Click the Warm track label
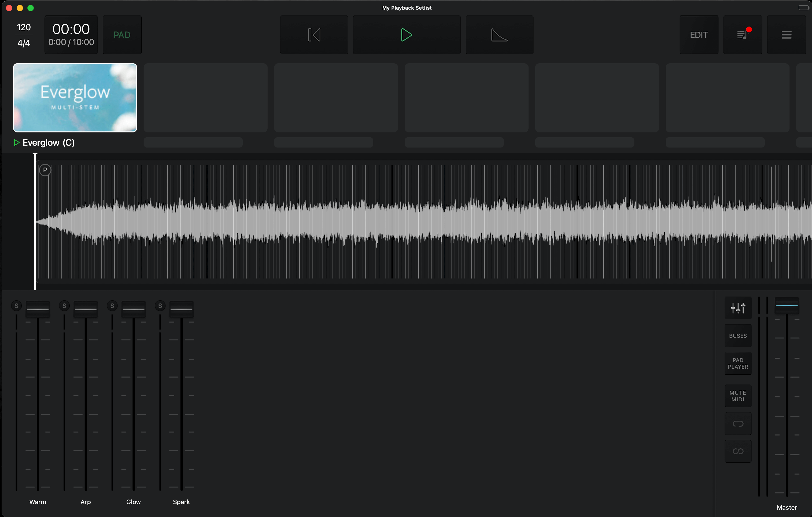Viewport: 812px width, 517px height. coord(38,502)
